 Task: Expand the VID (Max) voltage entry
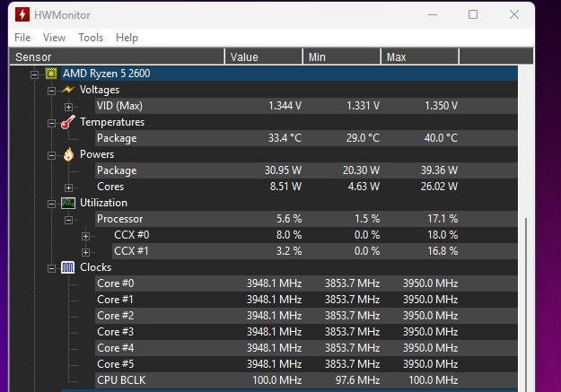(x=68, y=107)
